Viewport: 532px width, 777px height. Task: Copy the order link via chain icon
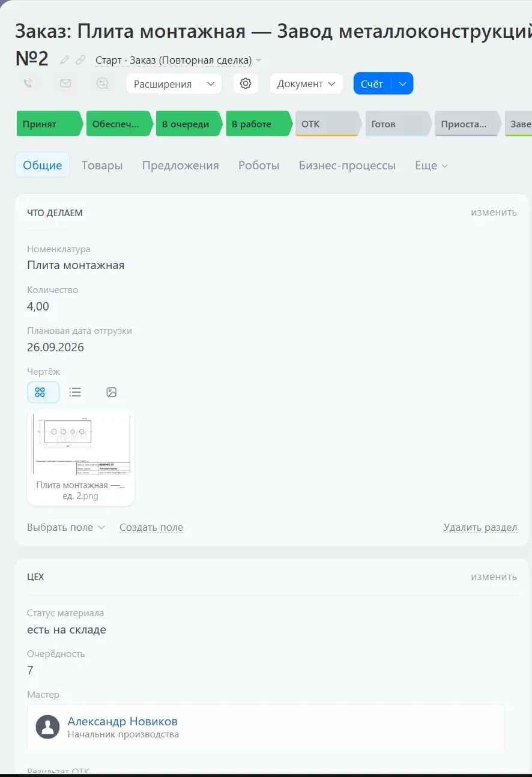(80, 60)
